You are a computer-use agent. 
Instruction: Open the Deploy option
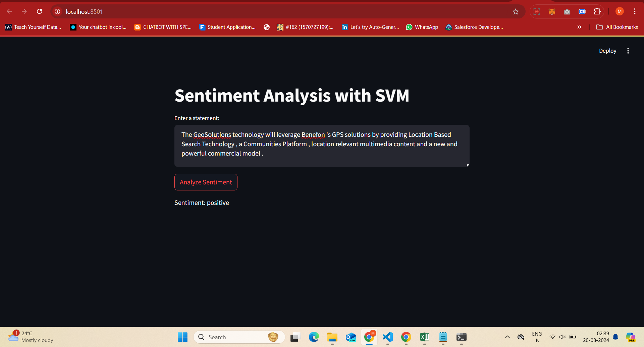coord(607,51)
